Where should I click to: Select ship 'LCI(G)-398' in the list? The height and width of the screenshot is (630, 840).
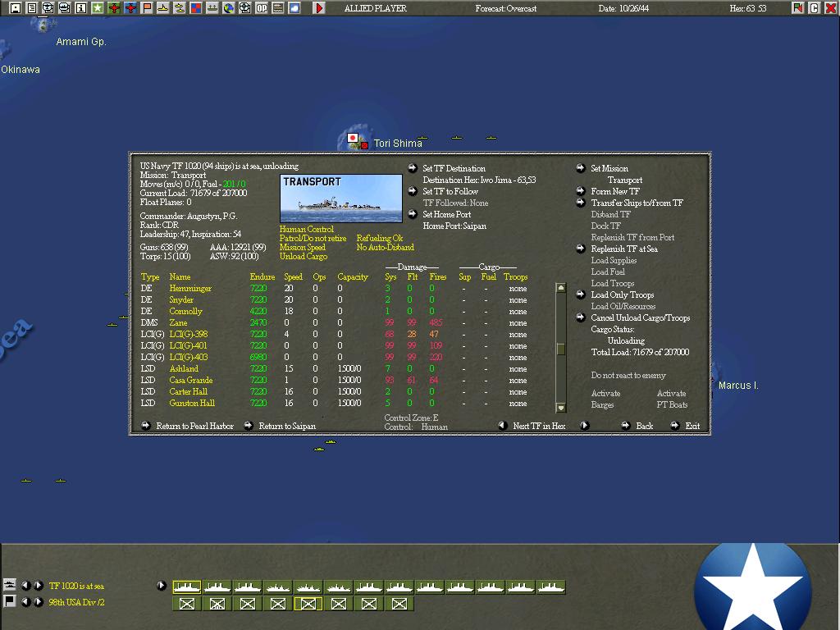point(189,335)
